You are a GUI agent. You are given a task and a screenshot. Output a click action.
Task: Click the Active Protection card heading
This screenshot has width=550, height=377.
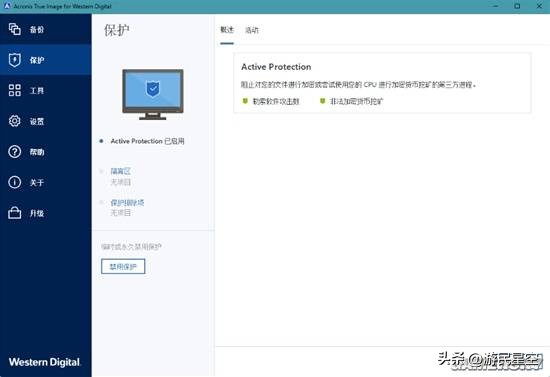[x=276, y=67]
